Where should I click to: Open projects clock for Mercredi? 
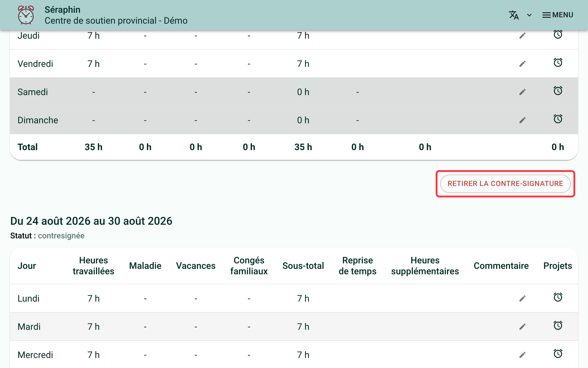[558, 354]
